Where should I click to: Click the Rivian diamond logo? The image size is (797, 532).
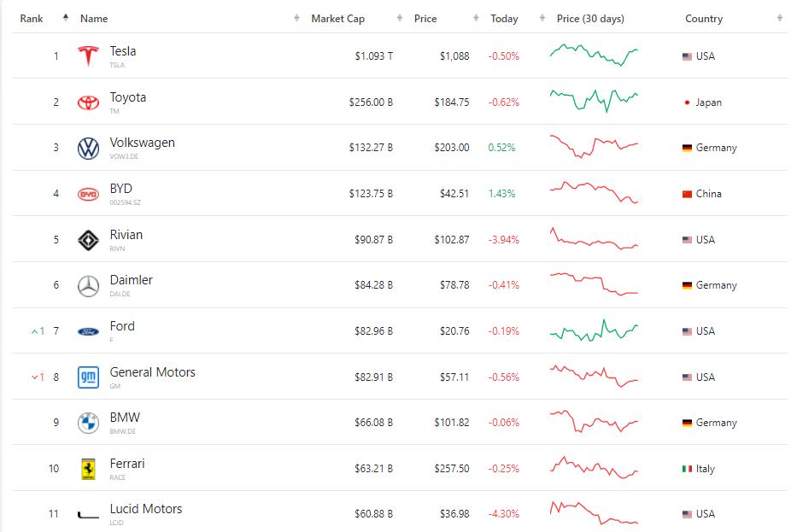pos(88,240)
